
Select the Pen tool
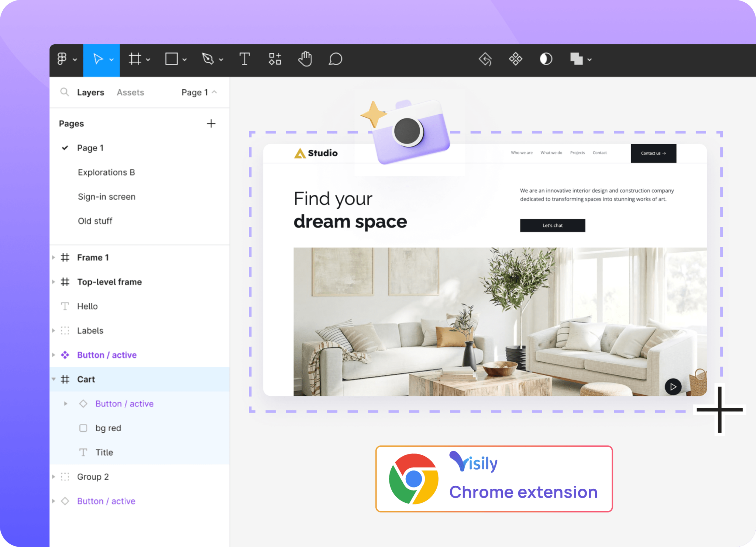pos(208,59)
